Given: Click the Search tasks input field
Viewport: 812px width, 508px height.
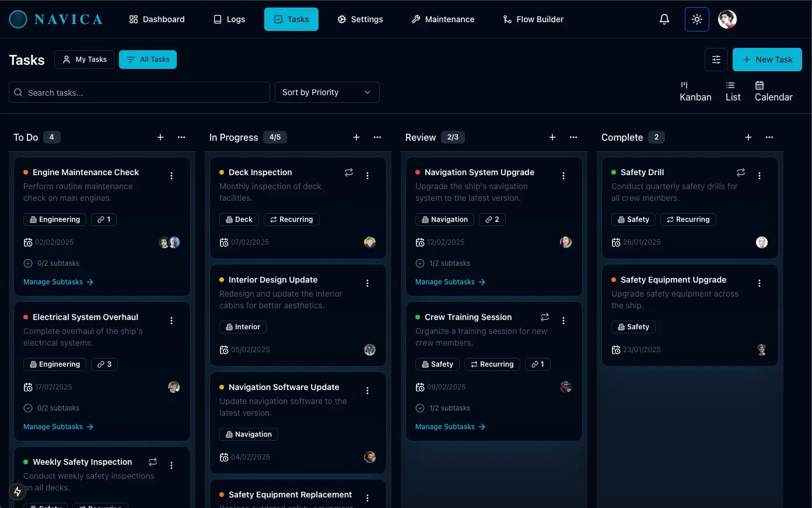Looking at the screenshot, I should pyautogui.click(x=139, y=92).
